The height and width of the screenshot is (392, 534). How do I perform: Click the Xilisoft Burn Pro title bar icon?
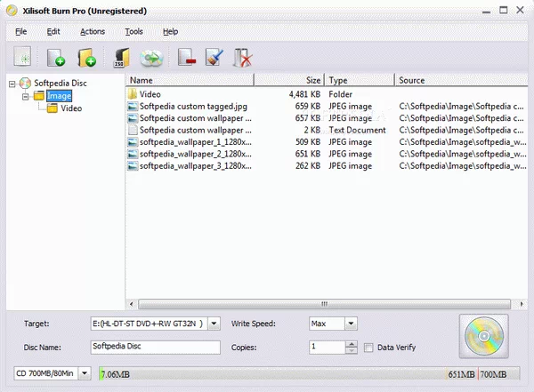[12, 11]
